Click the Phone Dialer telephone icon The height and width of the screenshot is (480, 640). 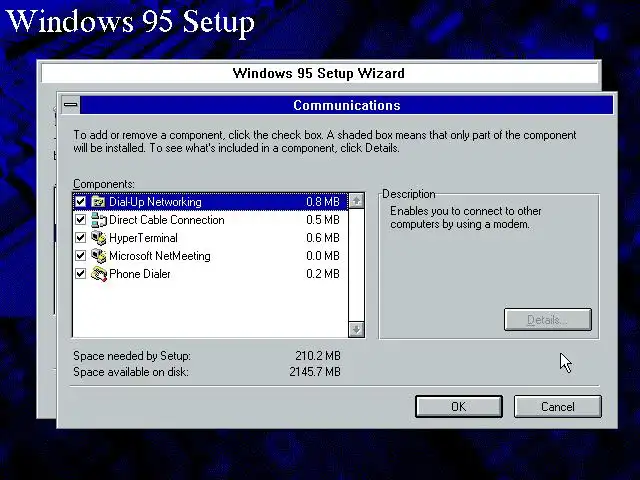(99, 273)
